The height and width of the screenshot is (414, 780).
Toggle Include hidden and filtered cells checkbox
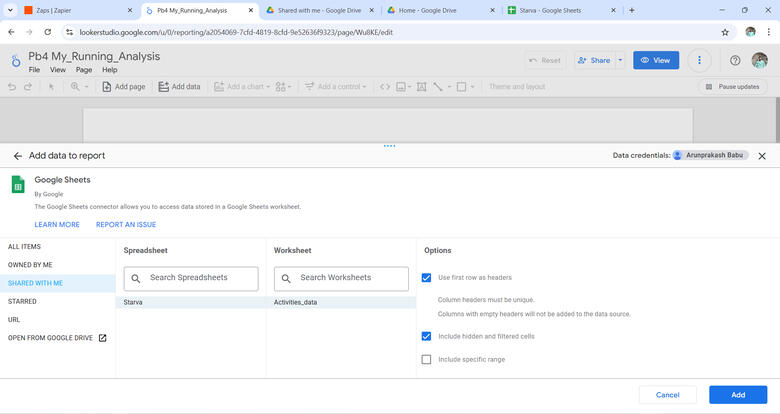[426, 336]
